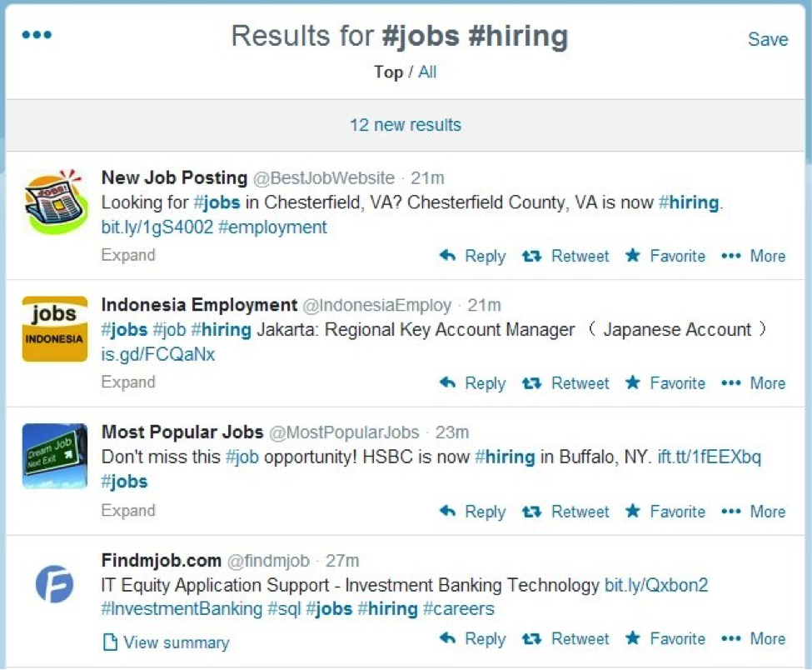Open the overflow menu in the top-left corner
This screenshot has width=812, height=670.
click(36, 35)
